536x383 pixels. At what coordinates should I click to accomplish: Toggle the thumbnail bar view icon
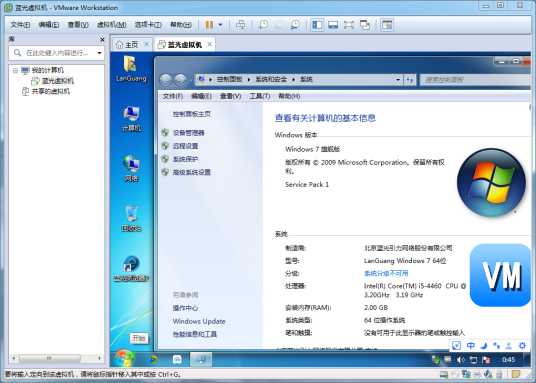[x=333, y=25]
